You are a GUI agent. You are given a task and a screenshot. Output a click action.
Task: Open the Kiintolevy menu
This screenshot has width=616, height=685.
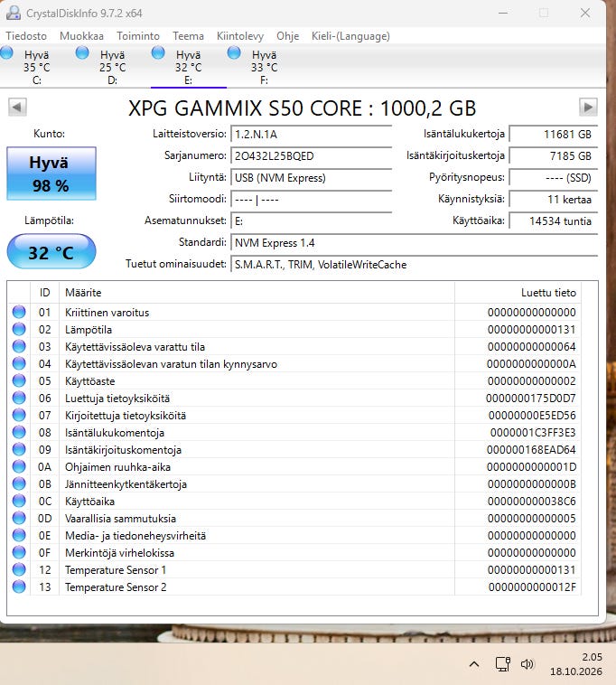click(240, 36)
